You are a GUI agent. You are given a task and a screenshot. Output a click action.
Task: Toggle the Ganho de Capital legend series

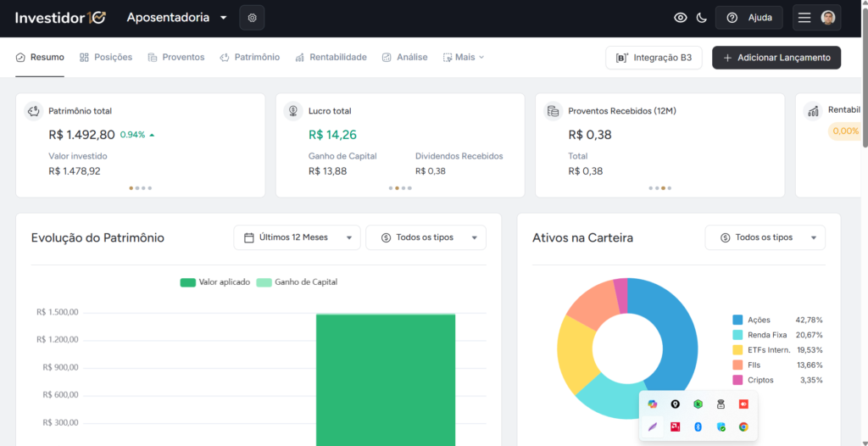click(298, 282)
